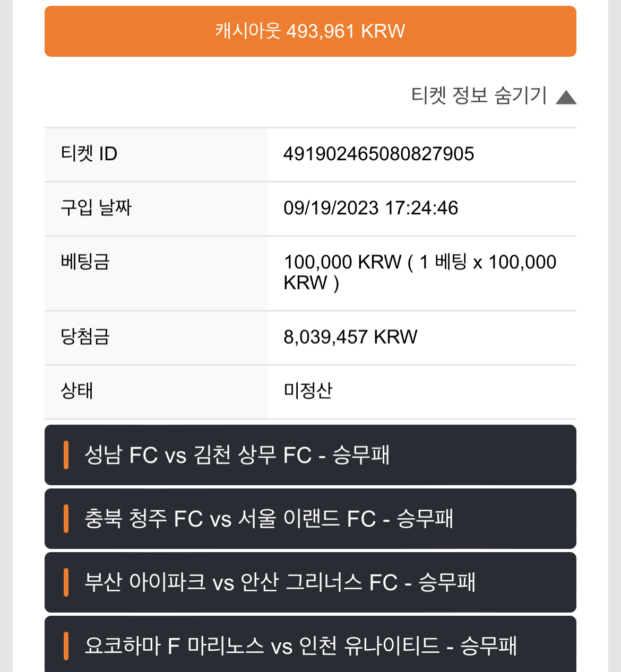Image resolution: width=621 pixels, height=672 pixels.
Task: Collapse ticket info via 티켓 정보 숨기기
Action: pyautogui.click(x=479, y=95)
